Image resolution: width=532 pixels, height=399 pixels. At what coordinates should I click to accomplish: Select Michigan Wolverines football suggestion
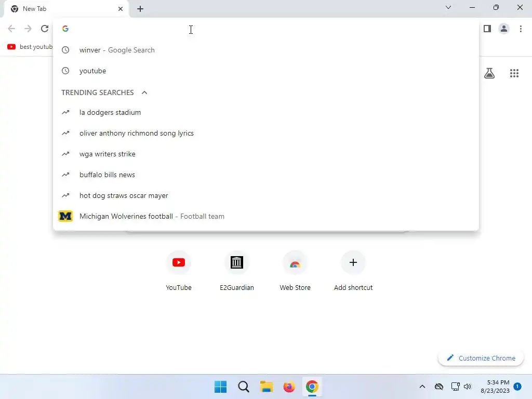tap(266, 216)
